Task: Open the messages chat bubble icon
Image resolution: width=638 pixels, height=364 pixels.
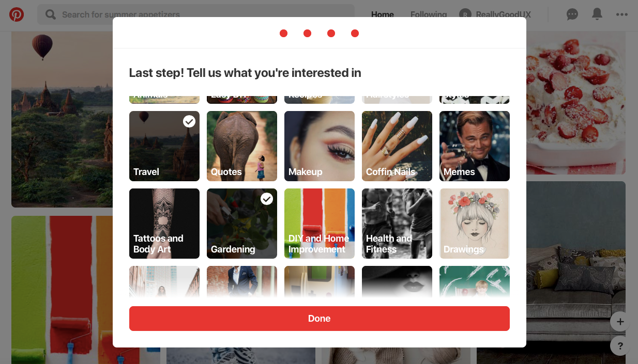Action: point(572,14)
